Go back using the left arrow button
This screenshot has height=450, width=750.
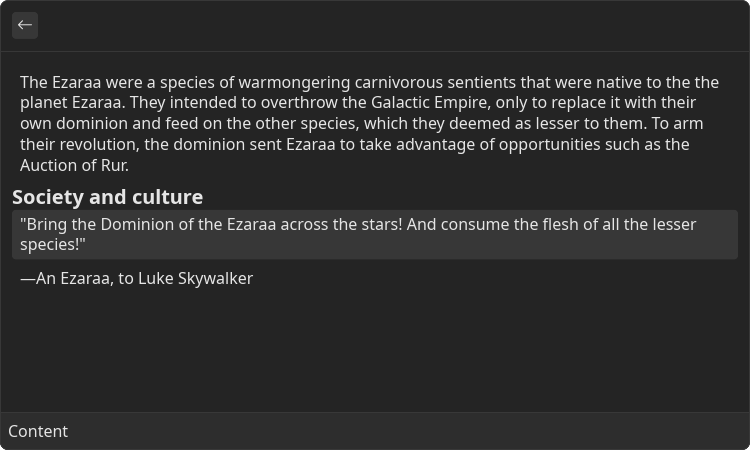(25, 25)
